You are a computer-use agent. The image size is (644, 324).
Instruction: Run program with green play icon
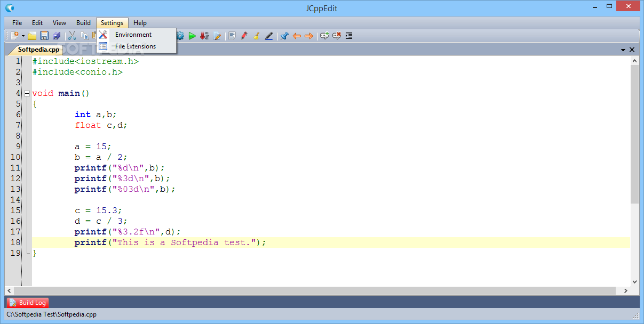click(x=192, y=36)
